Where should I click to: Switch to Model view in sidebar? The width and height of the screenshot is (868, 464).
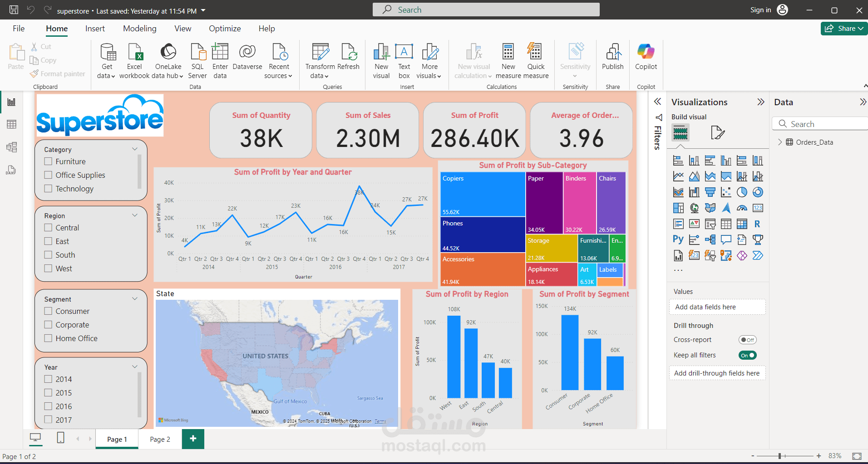(x=11, y=147)
